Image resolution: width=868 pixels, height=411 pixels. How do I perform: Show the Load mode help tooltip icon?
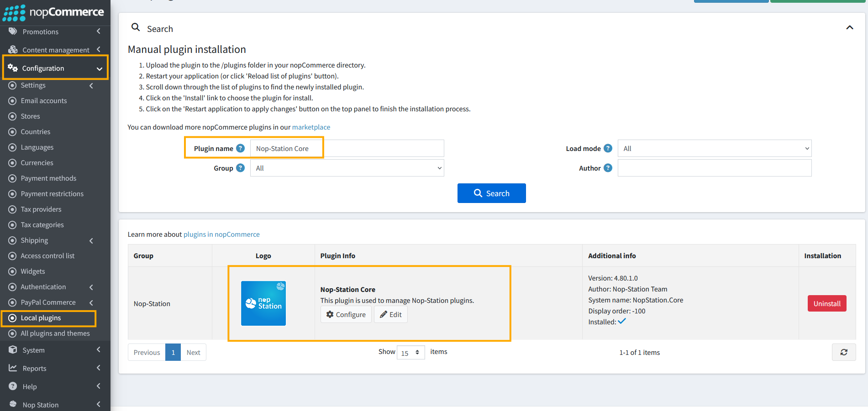608,148
